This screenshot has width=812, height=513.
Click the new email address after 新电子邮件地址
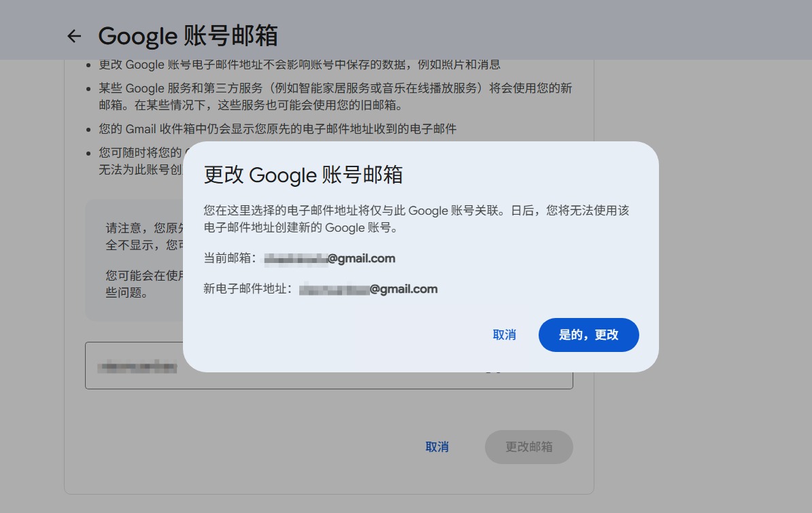368,289
